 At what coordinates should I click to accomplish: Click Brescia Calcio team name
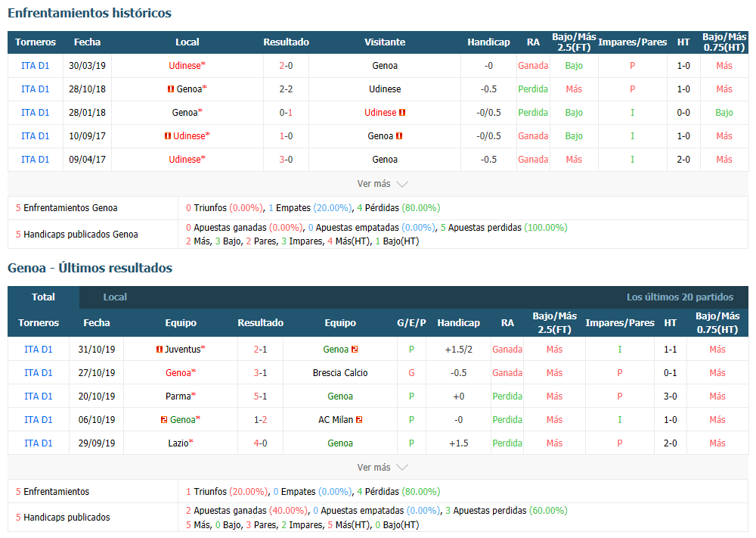point(340,373)
